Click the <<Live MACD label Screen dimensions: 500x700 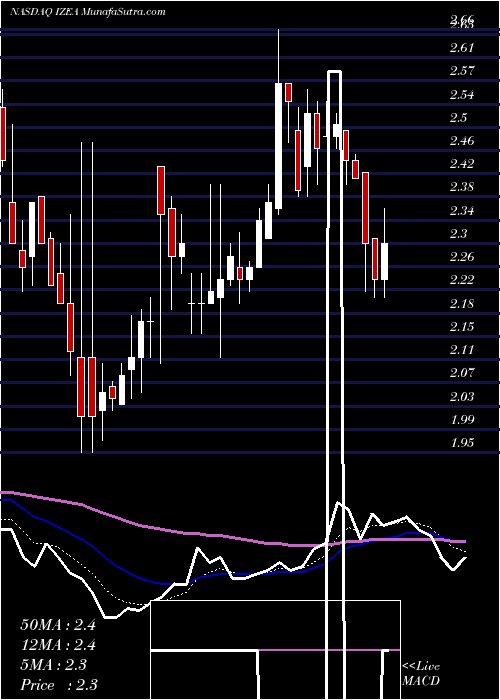point(421,674)
